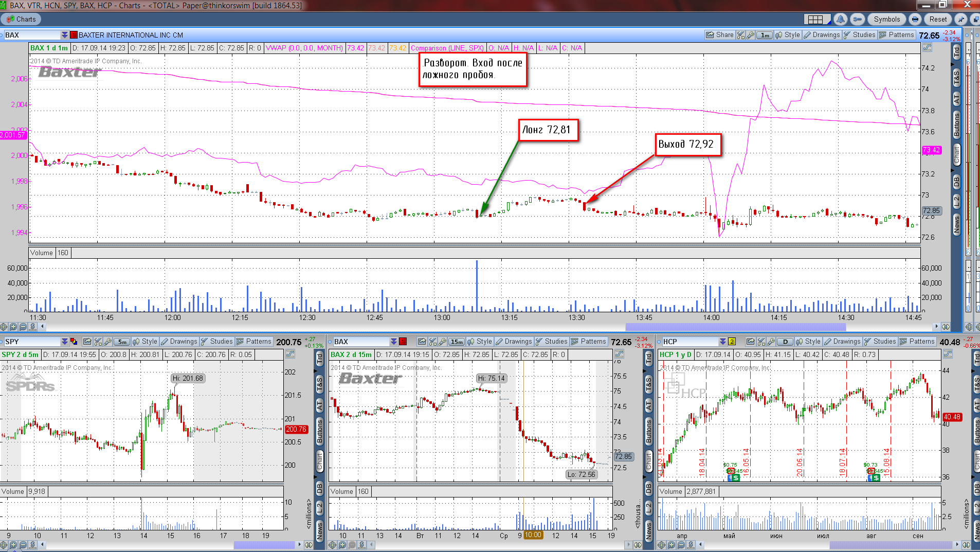Change the 1m timeframe on main chart

(x=765, y=35)
